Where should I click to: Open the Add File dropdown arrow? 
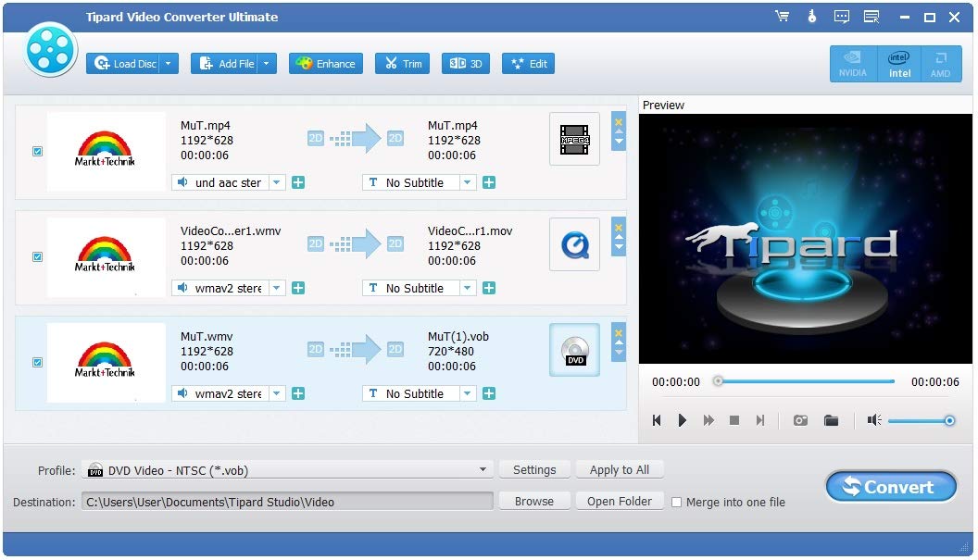(266, 64)
